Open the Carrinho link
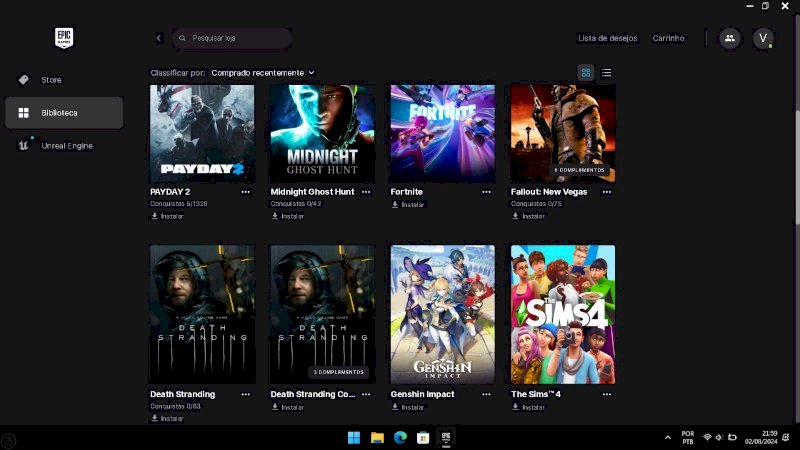 pos(668,38)
